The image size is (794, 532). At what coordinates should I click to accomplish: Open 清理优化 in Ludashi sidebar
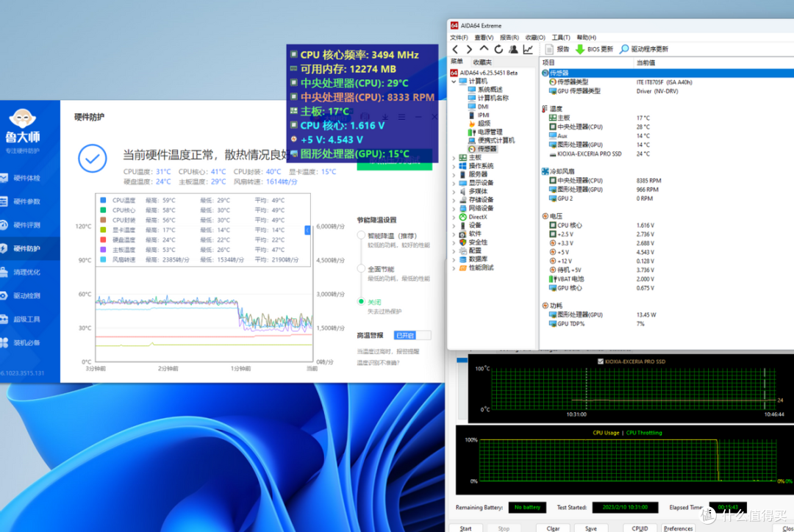pos(26,272)
